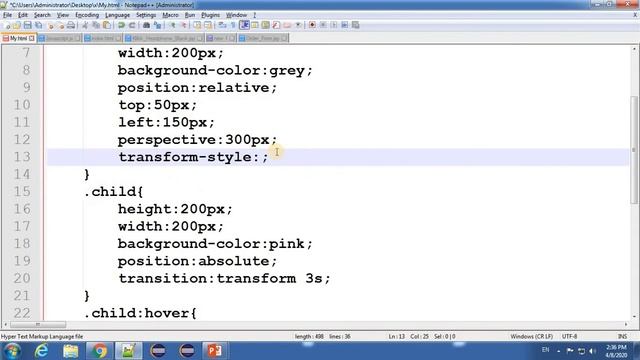Click the Copy toolbar icon
Screen dimensions: 640x360
[x=96, y=25]
